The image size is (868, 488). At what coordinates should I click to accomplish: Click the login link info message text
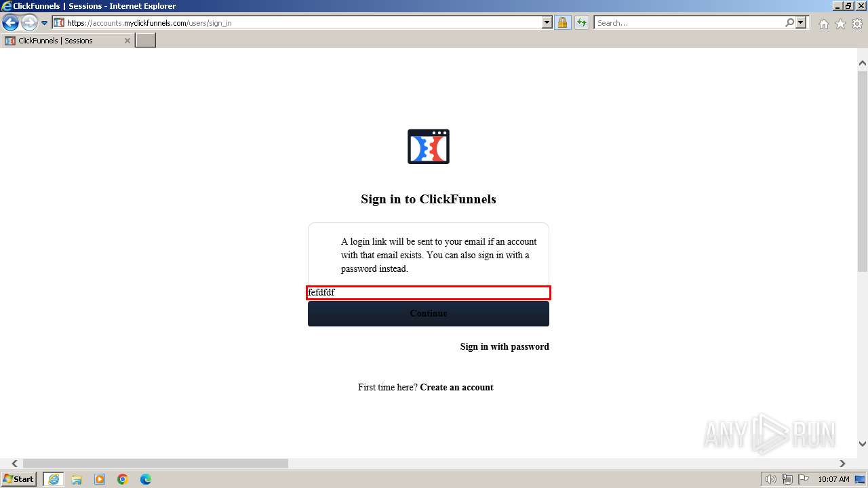[439, 255]
